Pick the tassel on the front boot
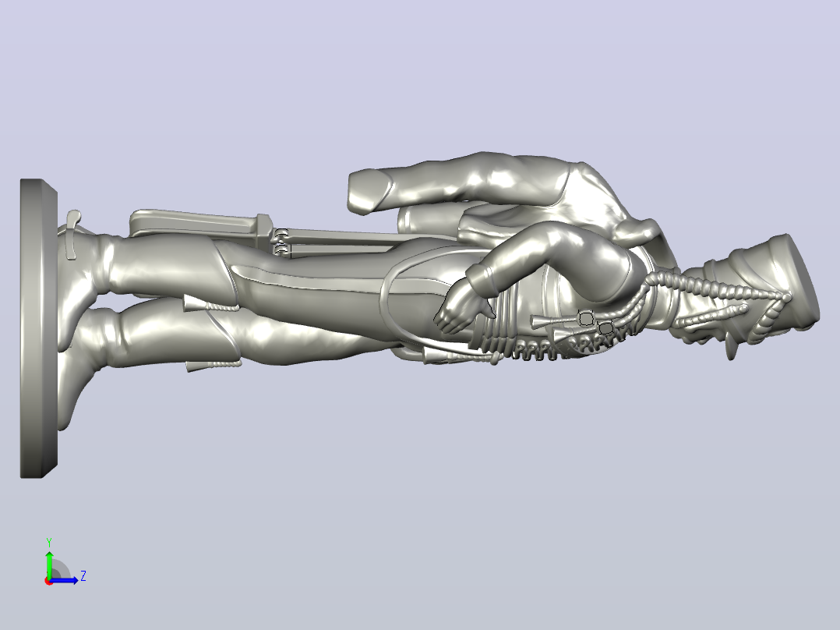The width and height of the screenshot is (840, 630). click(x=214, y=366)
